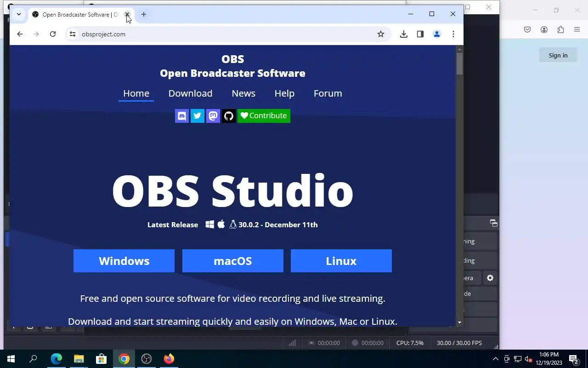Open the Help nav item

click(x=284, y=93)
